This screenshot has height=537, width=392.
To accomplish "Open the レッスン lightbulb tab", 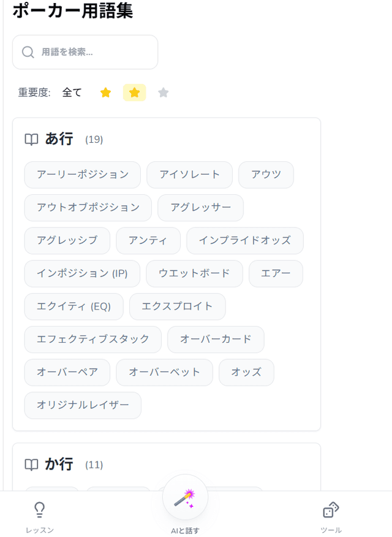I will click(40, 517).
